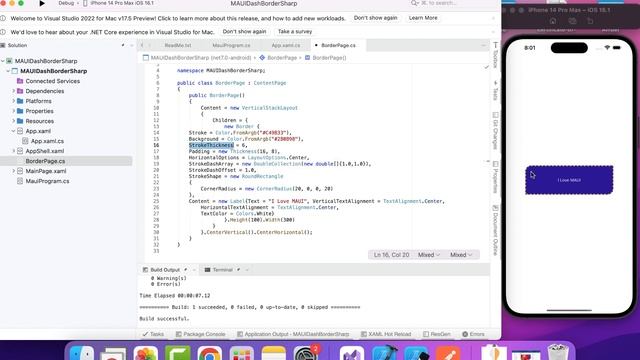Open the Git Changes side pad

(496, 131)
